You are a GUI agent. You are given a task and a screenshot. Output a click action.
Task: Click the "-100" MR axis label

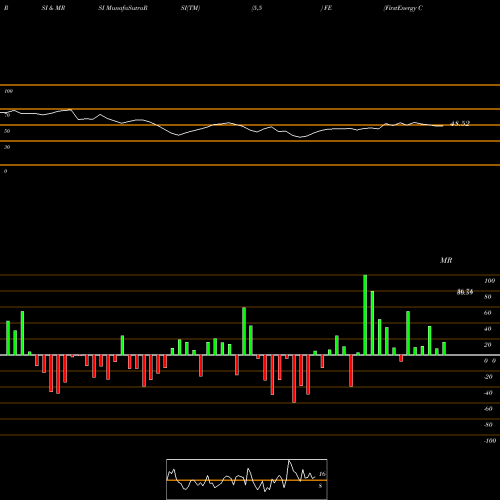tap(490, 441)
